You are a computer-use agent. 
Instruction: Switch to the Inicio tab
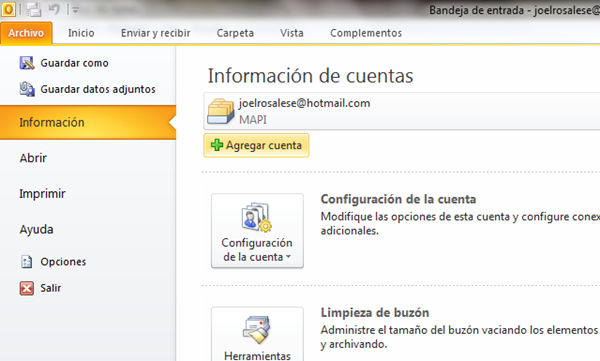pyautogui.click(x=81, y=33)
